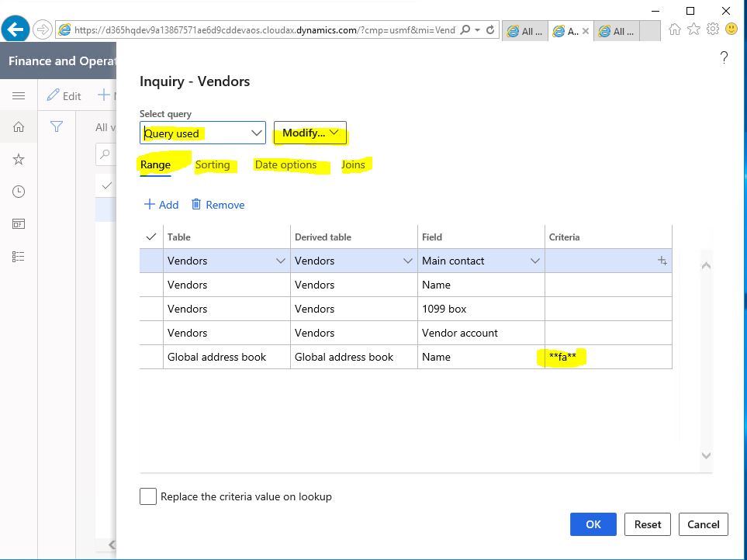The image size is (747, 560).
Task: Go back with the browser back arrow
Action: click(x=15, y=29)
